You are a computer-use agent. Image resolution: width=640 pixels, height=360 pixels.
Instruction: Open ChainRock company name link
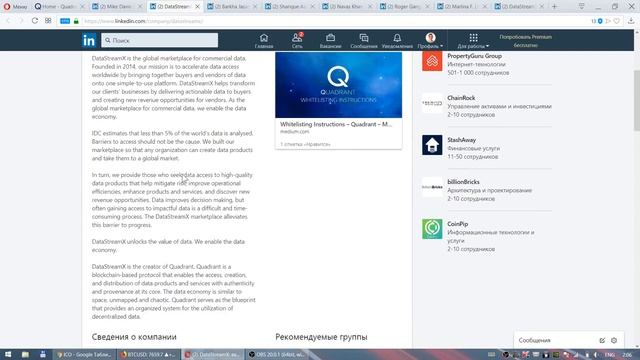click(461, 98)
